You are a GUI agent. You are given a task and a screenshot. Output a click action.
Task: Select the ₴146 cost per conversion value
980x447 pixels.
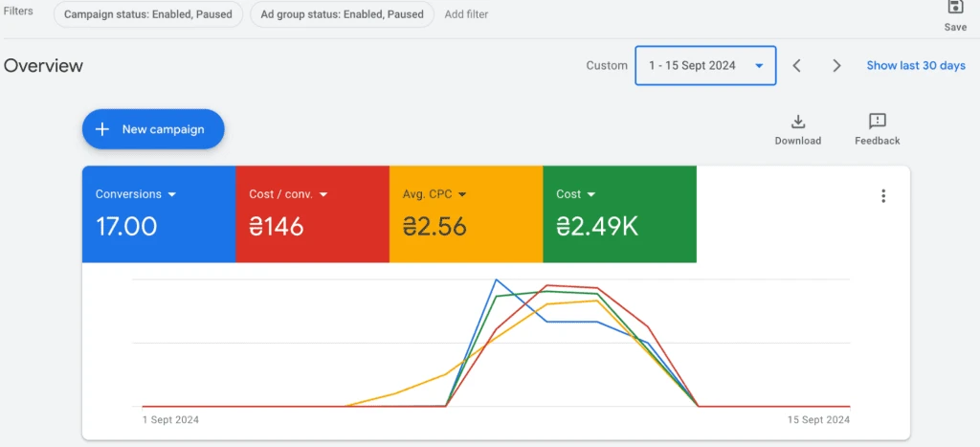277,226
